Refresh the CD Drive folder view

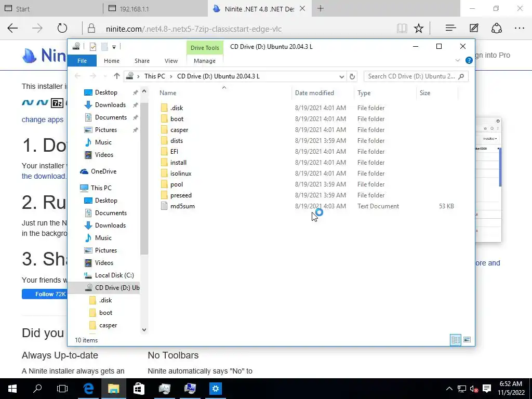(x=352, y=76)
